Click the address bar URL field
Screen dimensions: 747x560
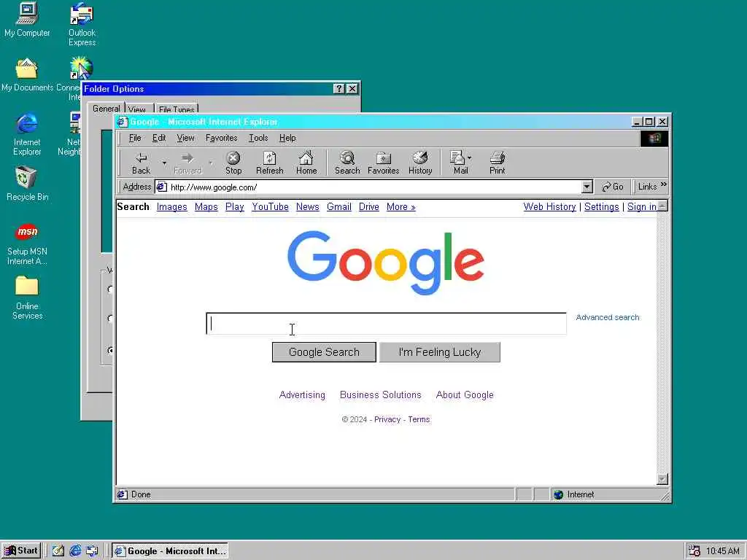[374, 187]
